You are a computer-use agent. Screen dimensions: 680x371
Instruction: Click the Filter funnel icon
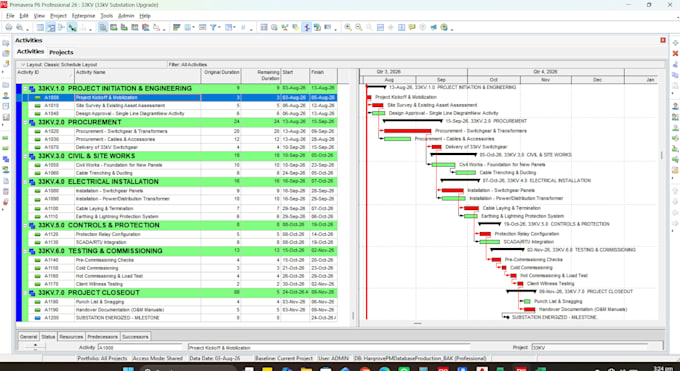(x=213, y=27)
